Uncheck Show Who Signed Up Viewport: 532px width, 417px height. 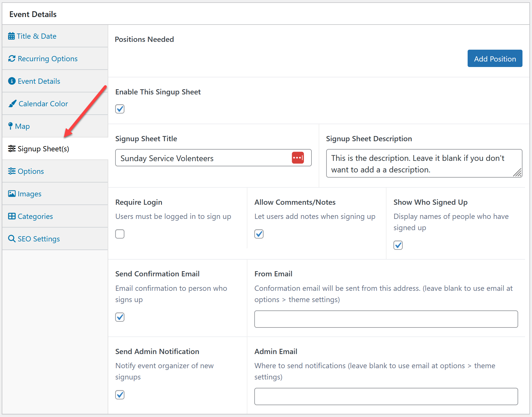(398, 245)
